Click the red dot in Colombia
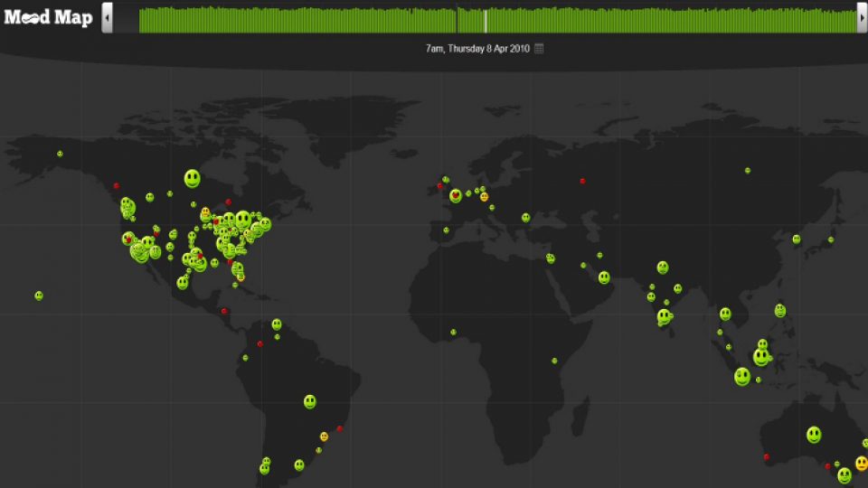 (259, 344)
